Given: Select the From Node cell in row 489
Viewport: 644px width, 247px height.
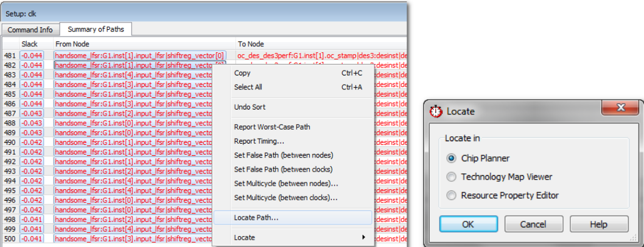Looking at the screenshot, I should 133,133.
